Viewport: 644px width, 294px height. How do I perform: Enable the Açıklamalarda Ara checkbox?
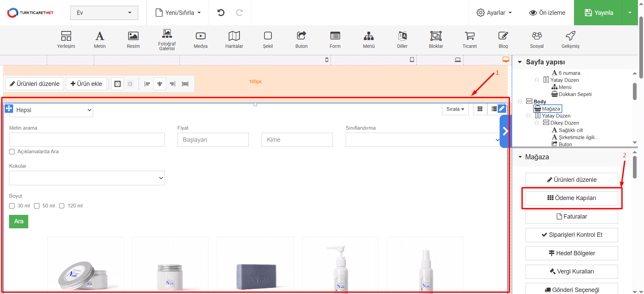point(12,152)
